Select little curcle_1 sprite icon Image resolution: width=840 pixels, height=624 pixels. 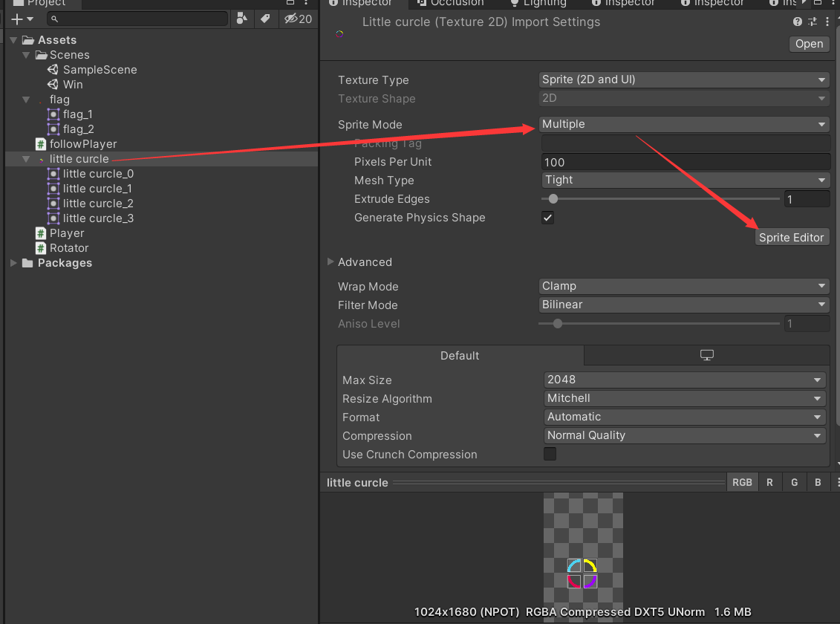(x=53, y=189)
